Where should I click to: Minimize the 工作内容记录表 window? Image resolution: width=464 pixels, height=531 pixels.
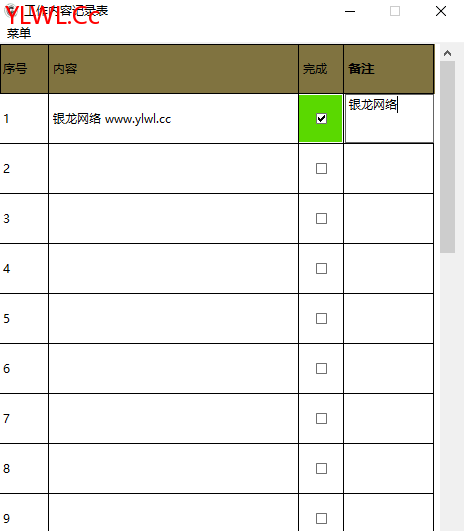[x=350, y=11]
